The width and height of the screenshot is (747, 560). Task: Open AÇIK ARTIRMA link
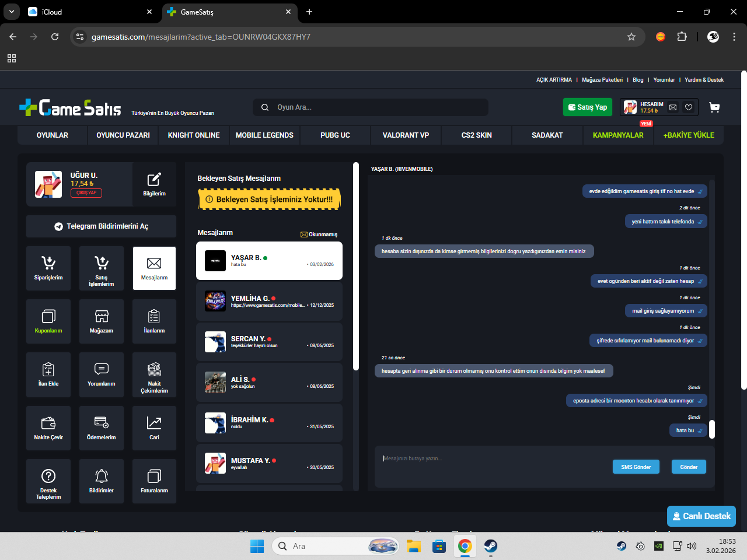[554, 80]
